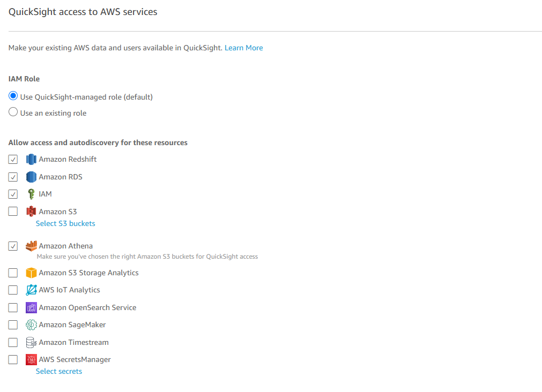Click the Amazon Timestream icon
542x392 pixels.
tap(31, 342)
